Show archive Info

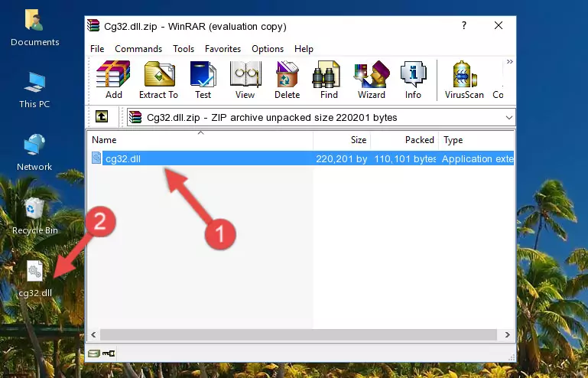[x=413, y=80]
